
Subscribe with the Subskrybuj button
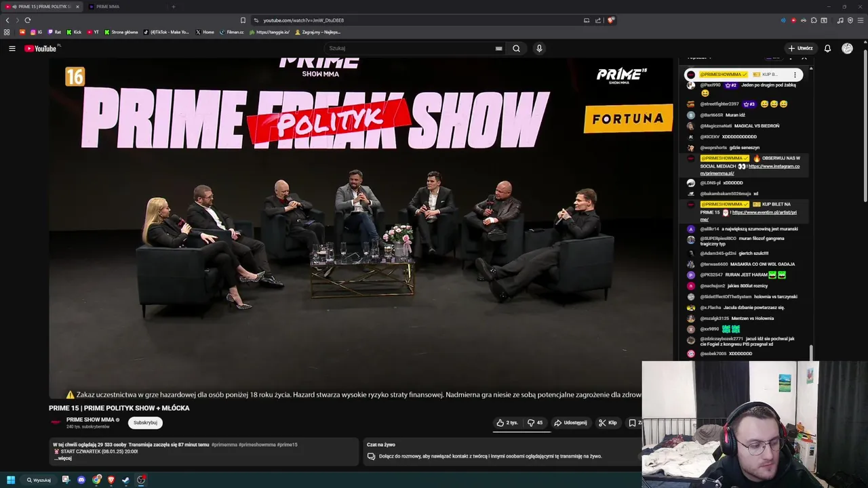pyautogui.click(x=145, y=422)
